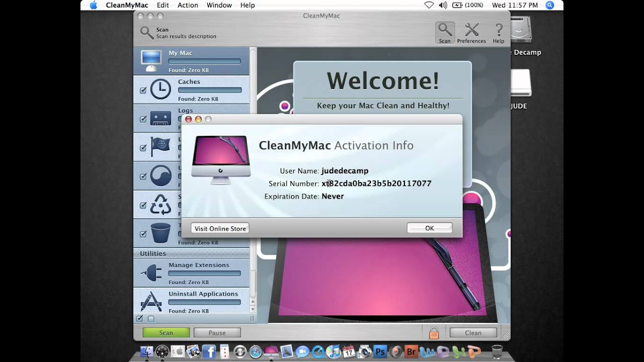Open iCal from the Dock
Screen dimensions: 644x362
[349, 351]
